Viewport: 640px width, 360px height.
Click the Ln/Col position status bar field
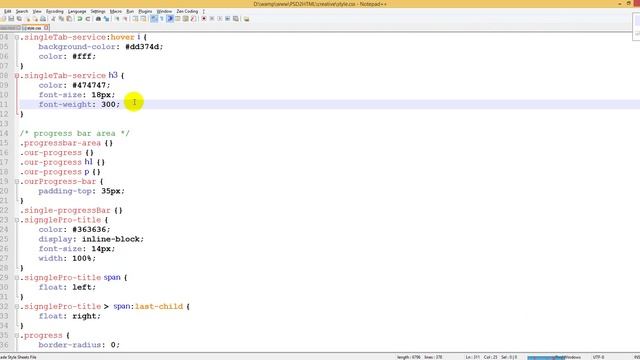point(491,357)
